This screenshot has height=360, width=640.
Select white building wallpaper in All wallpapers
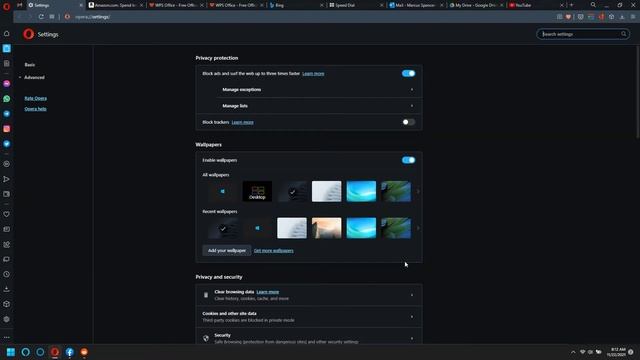(x=327, y=191)
